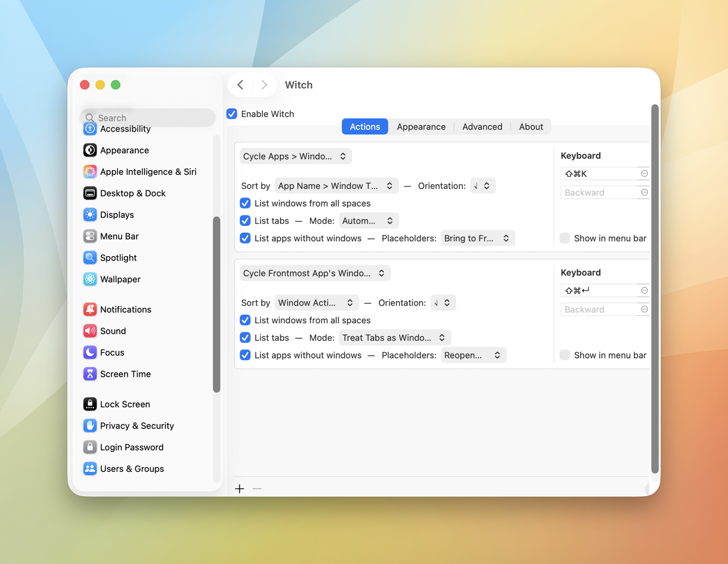Image resolution: width=728 pixels, height=564 pixels.
Task: Open the Displays sidebar icon
Action: point(90,215)
